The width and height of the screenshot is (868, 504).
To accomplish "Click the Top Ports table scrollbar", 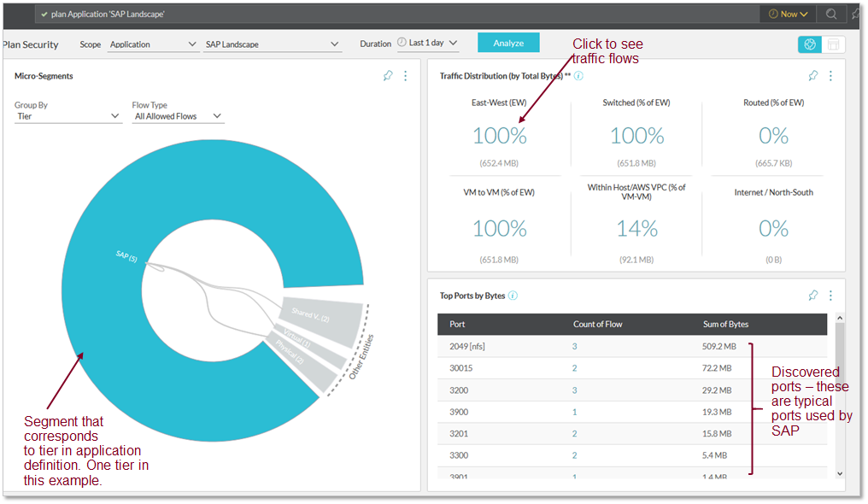I will (839, 393).
